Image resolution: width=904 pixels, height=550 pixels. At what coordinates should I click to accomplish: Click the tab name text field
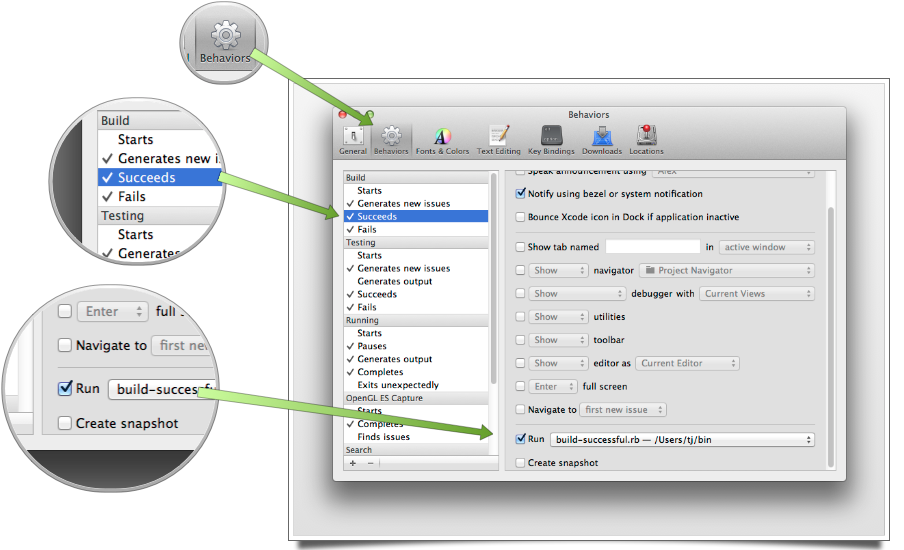(x=653, y=247)
